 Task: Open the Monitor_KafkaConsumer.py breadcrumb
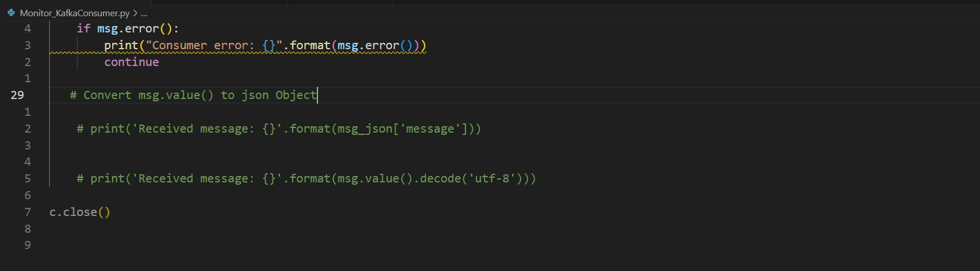tap(75, 13)
